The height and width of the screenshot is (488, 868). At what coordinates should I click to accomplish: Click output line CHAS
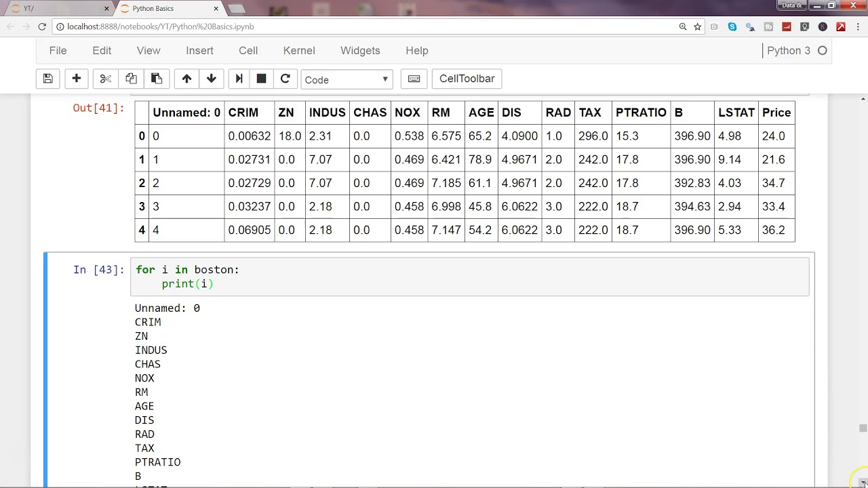point(148,365)
